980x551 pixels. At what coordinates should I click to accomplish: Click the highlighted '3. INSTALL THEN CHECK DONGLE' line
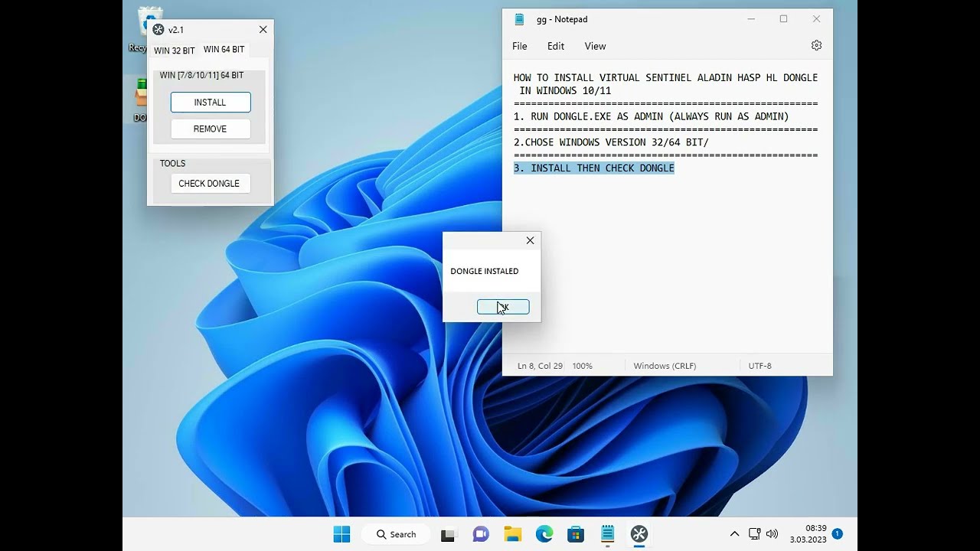click(594, 168)
